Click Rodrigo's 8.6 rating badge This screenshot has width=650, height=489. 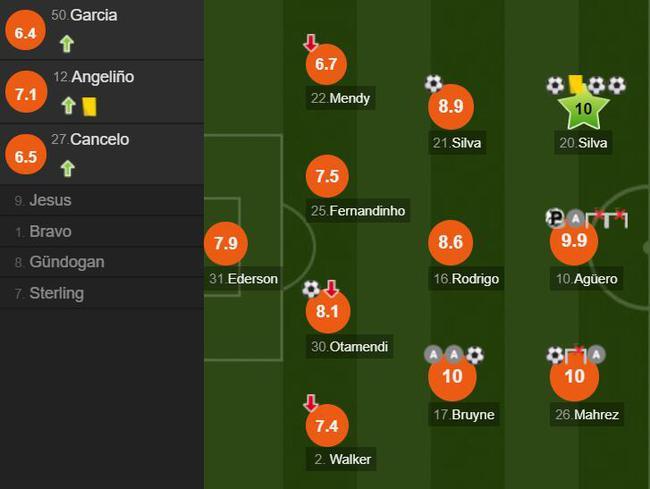point(451,242)
